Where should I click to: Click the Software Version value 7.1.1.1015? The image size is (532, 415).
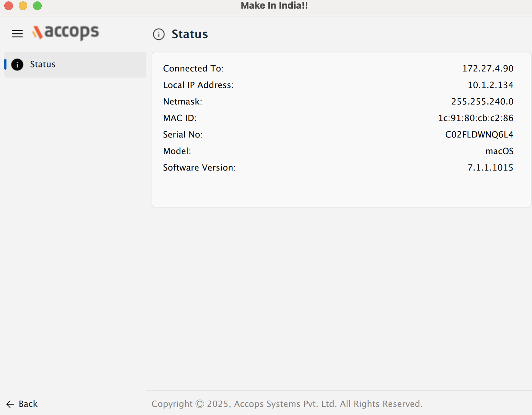point(490,168)
